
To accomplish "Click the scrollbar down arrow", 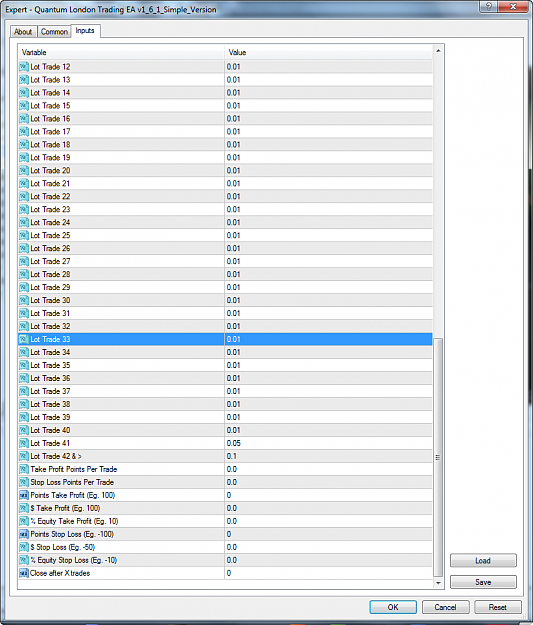I will click(x=438, y=583).
